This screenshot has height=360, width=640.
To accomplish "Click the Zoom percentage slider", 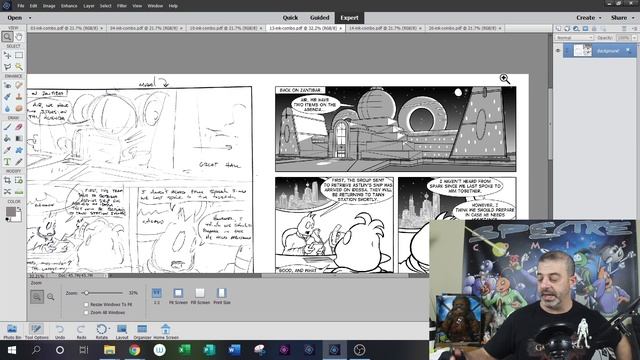I will coord(102,293).
